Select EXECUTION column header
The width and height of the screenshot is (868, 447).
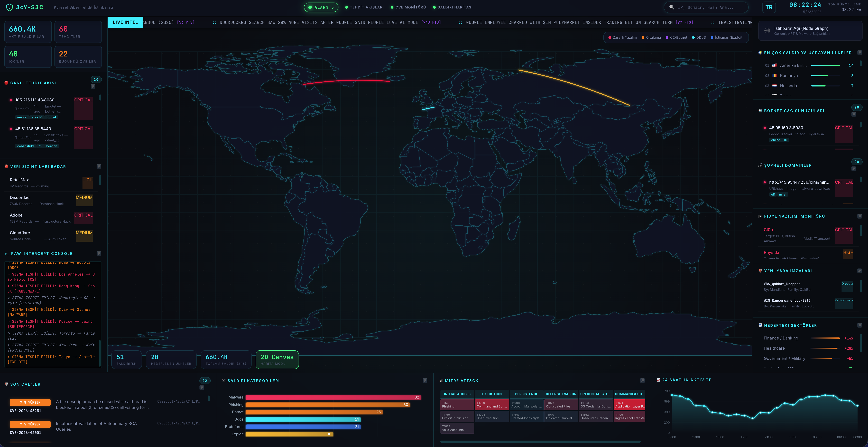492,394
